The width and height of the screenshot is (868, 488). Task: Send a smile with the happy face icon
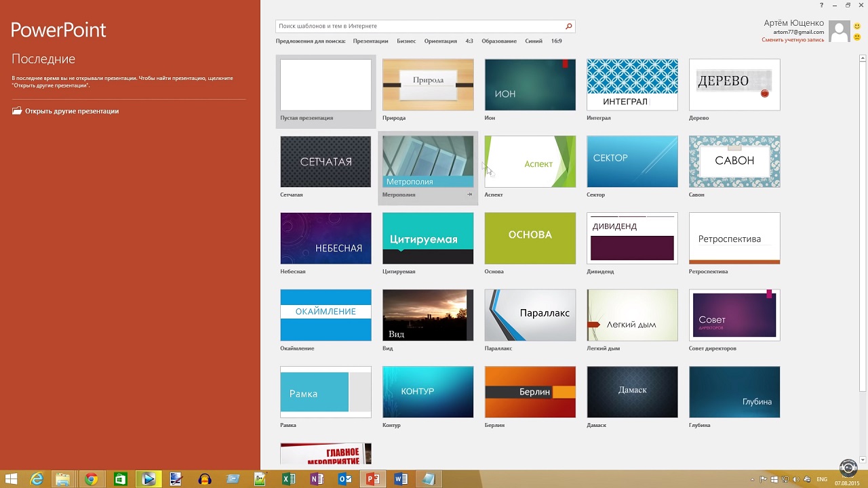[857, 26]
